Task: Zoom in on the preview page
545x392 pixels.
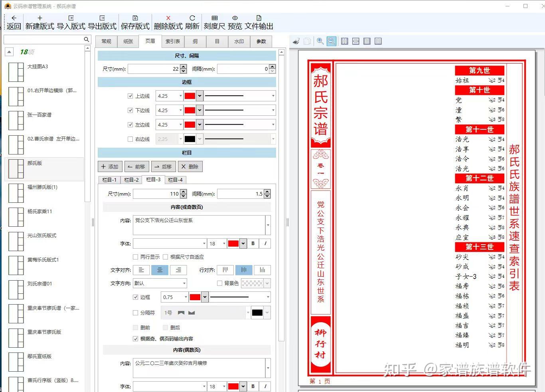Action: [320, 41]
